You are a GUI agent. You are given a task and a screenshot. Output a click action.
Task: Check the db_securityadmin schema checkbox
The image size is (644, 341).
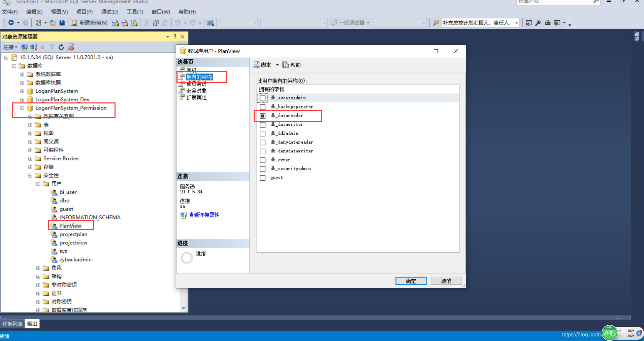[263, 169]
